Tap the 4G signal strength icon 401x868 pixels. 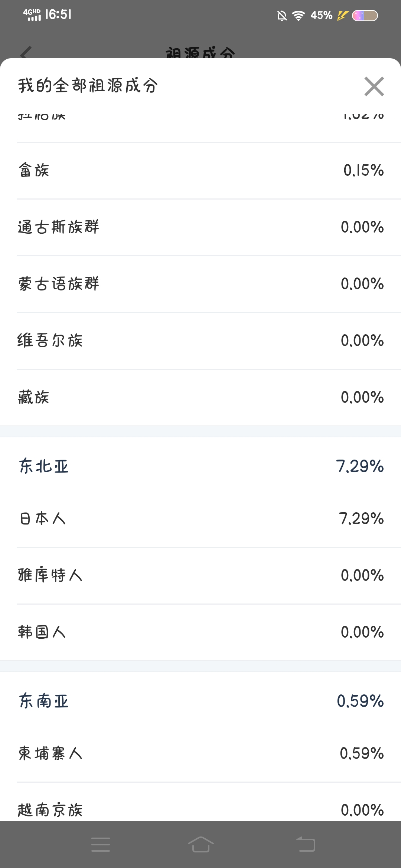pos(32,15)
